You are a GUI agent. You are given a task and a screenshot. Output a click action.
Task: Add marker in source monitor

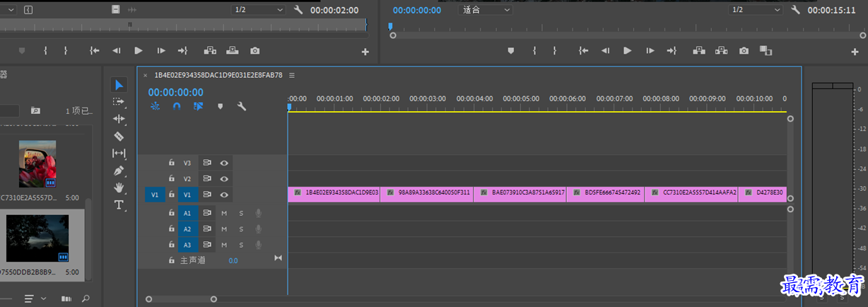click(x=22, y=50)
